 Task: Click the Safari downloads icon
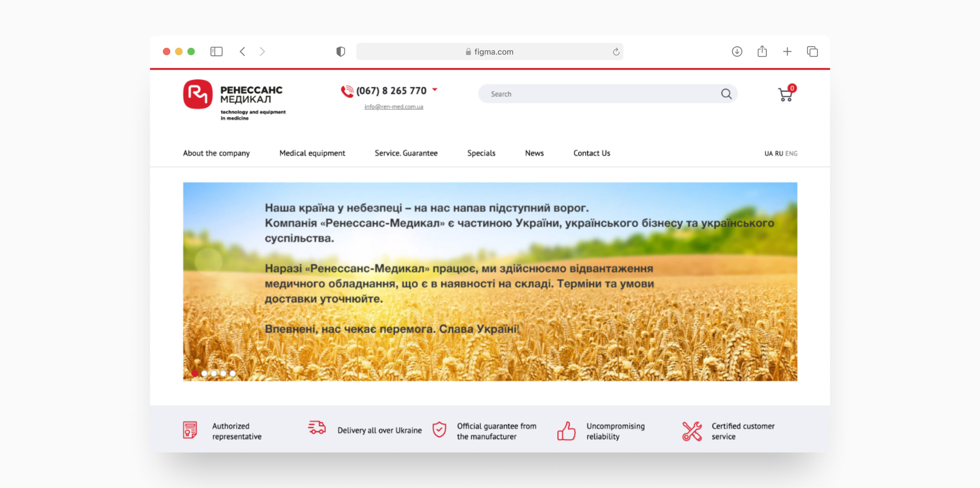point(737,51)
